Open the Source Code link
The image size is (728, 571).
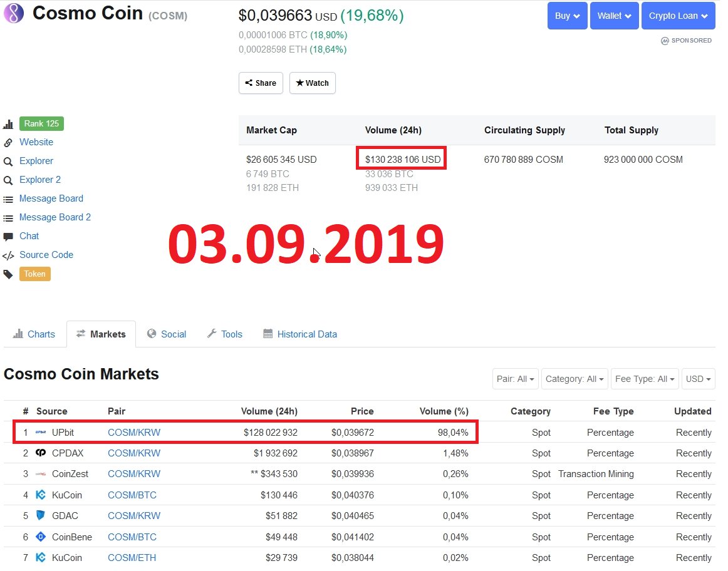[46, 255]
